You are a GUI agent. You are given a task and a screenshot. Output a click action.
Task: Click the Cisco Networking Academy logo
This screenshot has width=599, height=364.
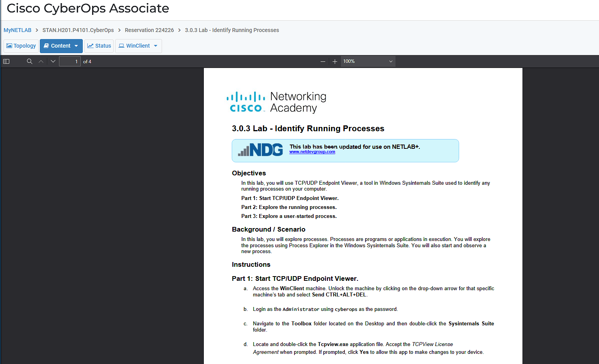(x=276, y=102)
